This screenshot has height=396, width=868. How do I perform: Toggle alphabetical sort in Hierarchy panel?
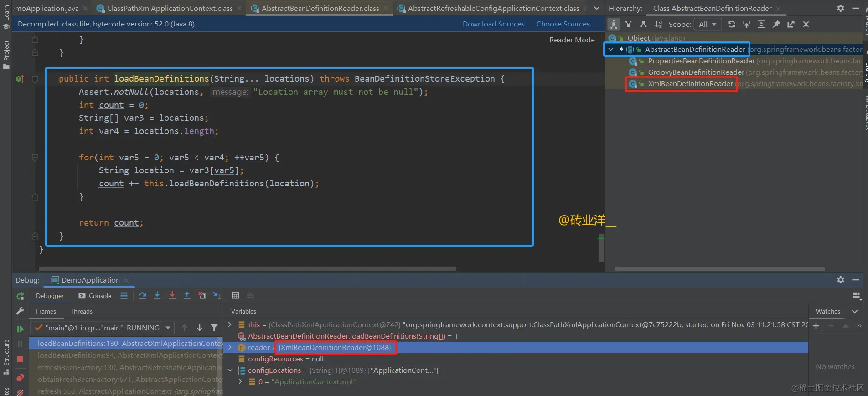pos(658,24)
